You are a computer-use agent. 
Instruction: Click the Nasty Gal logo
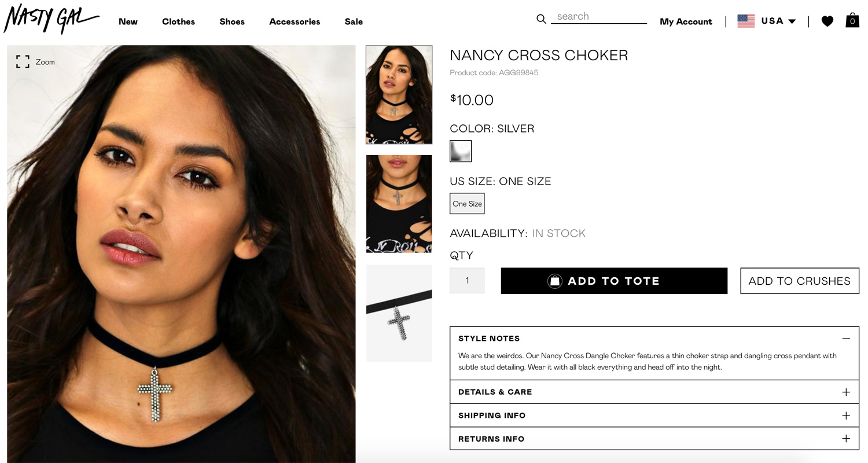[51, 19]
